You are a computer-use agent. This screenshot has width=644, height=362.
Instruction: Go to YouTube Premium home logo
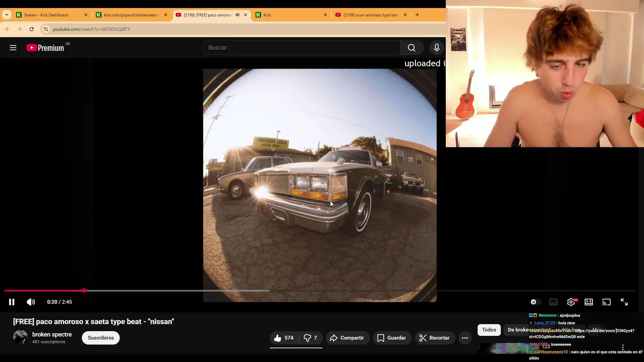pyautogui.click(x=45, y=48)
